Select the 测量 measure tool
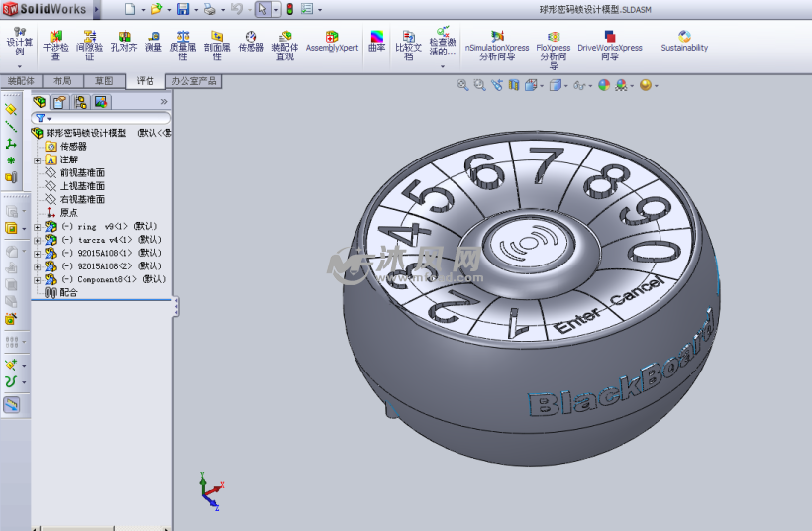 (153, 42)
